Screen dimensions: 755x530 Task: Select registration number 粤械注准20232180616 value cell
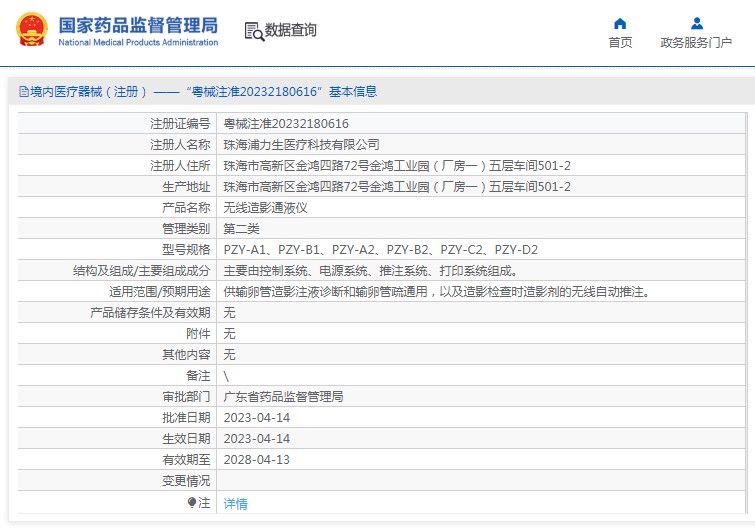(x=286, y=124)
